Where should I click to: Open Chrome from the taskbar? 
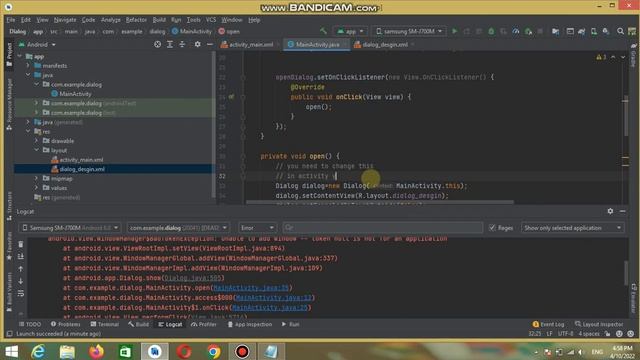[x=213, y=351]
